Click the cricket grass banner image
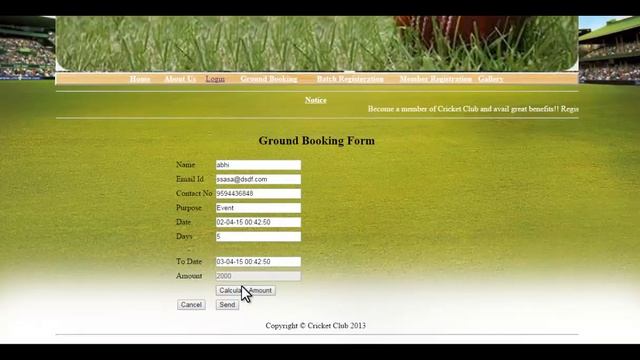This screenshot has height=360, width=640. (317, 44)
